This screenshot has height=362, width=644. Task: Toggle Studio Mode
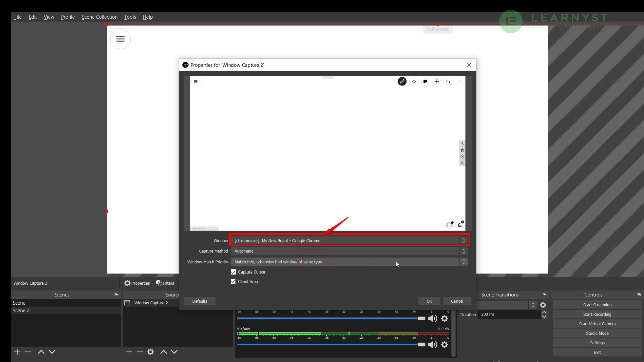click(x=597, y=333)
